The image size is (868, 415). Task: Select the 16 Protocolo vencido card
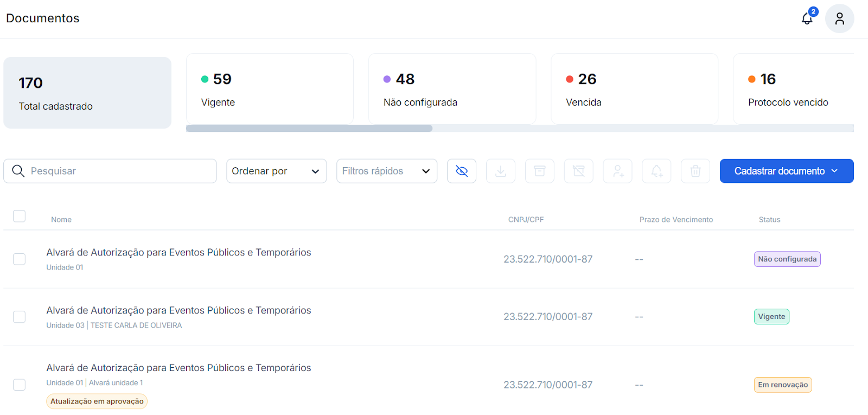coord(794,89)
